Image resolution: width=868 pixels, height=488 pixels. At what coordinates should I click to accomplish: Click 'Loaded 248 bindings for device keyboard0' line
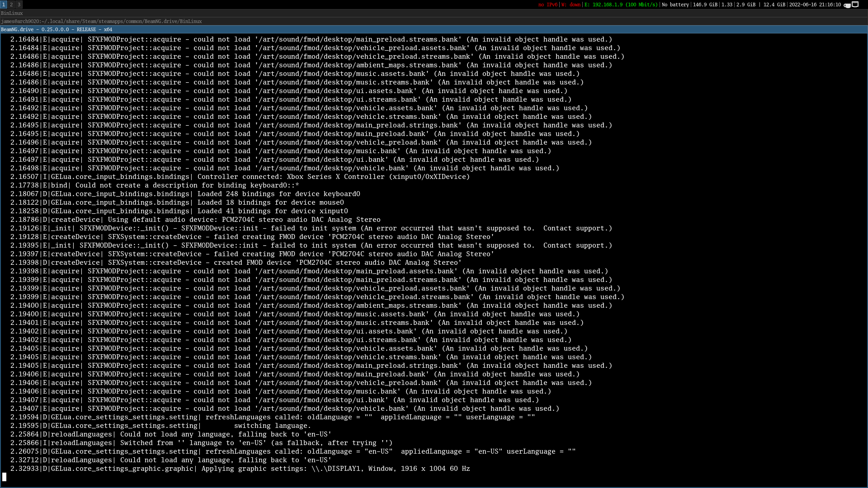pyautogui.click(x=185, y=194)
